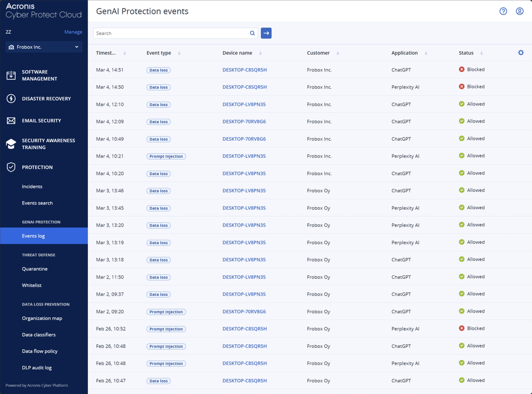Open the Frobox Inc. customer selector

click(x=43, y=47)
